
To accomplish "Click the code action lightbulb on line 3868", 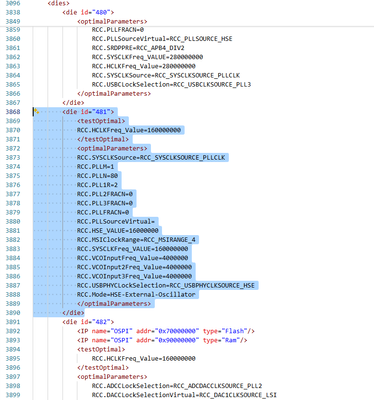I will (37, 111).
